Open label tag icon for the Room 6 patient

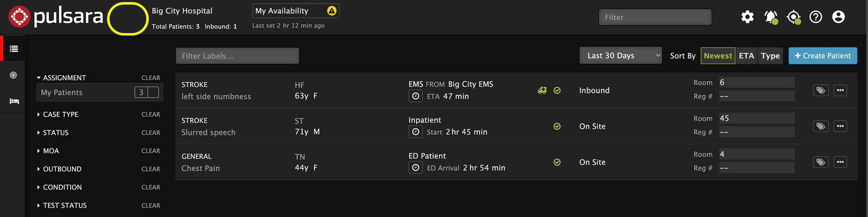coord(820,91)
